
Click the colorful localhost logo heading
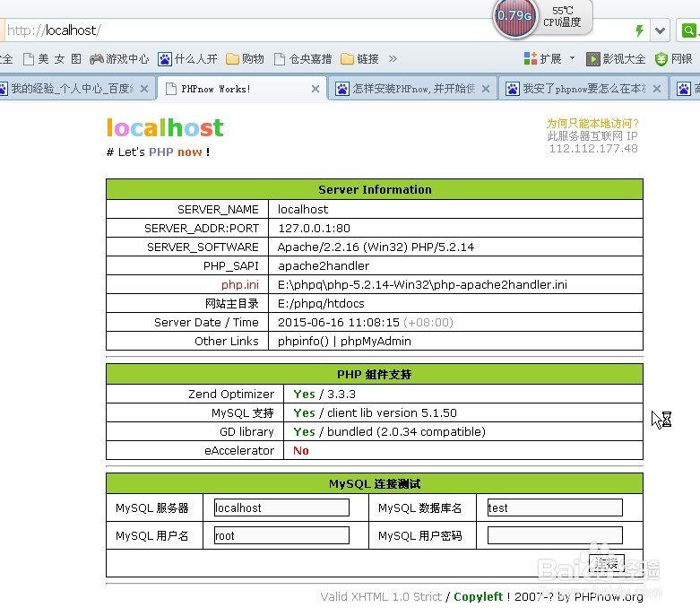coord(165,128)
